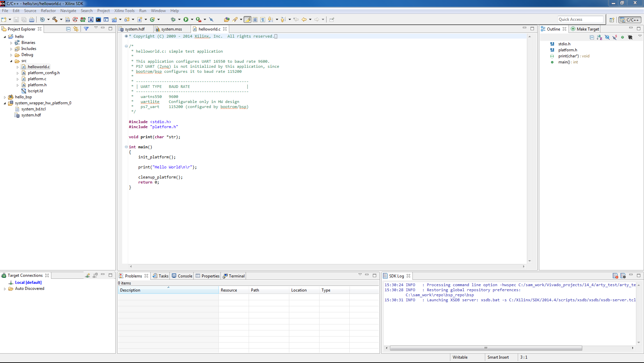
Task: Collapse all in Project Explorer
Action: pos(68,29)
